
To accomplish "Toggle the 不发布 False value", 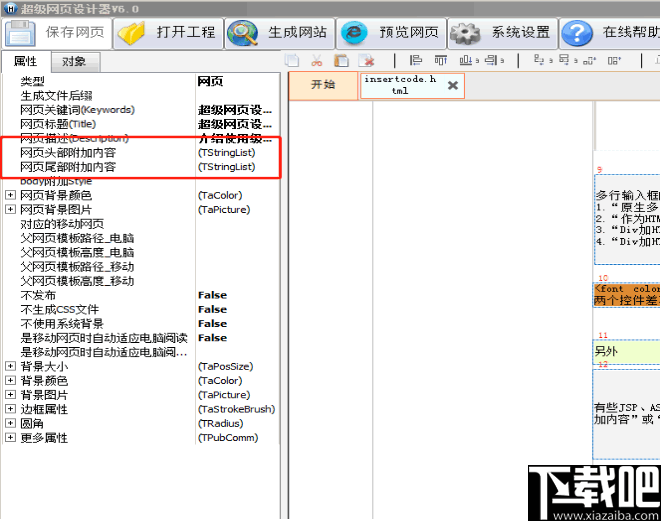I will tap(213, 295).
